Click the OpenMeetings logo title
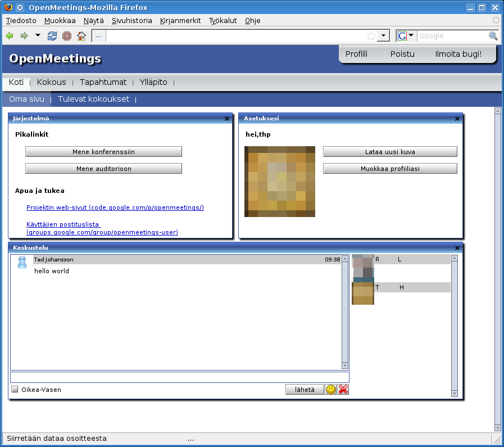This screenshot has width=504, height=447. (55, 58)
